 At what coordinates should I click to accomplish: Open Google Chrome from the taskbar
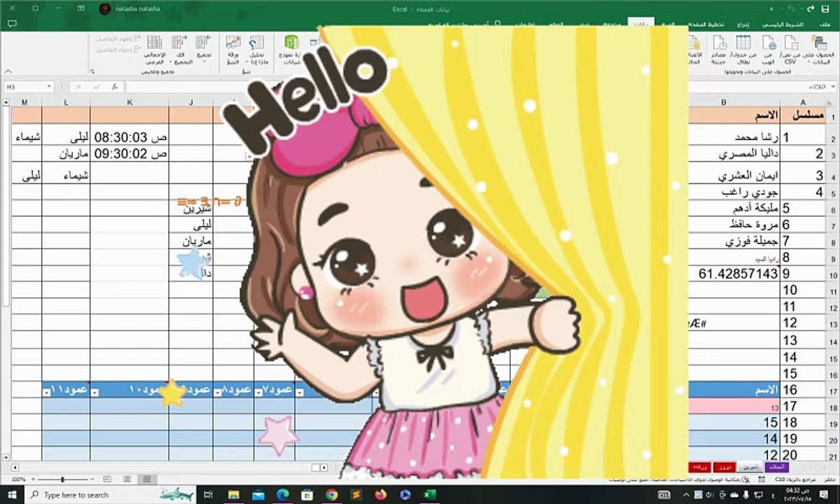pyautogui.click(x=331, y=495)
